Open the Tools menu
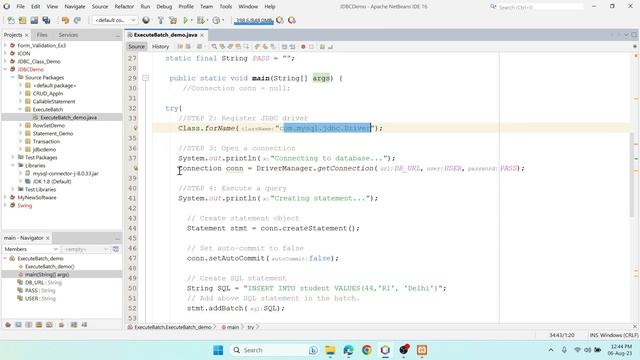The image size is (640, 360). 226,7
